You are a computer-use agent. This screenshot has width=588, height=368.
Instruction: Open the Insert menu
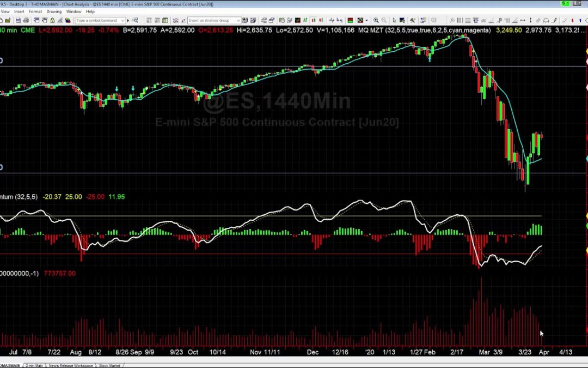coord(19,11)
